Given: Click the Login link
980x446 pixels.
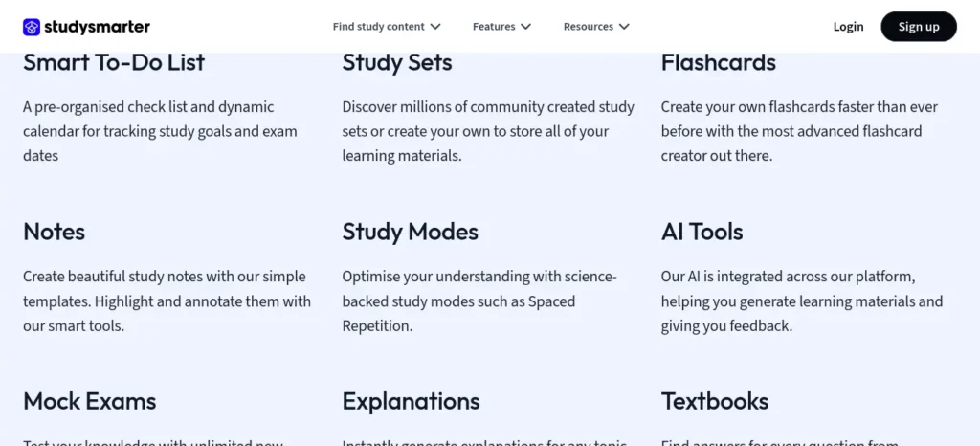Looking at the screenshot, I should 848,27.
